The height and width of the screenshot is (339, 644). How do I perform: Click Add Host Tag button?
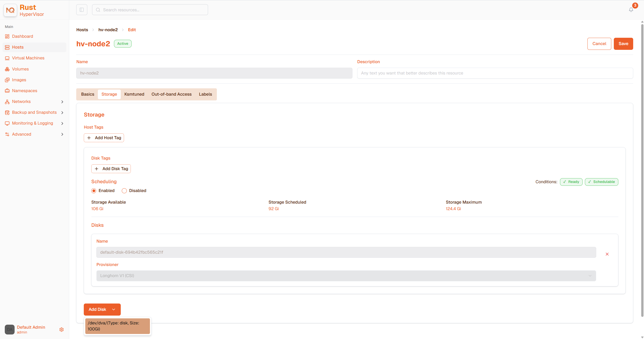104,138
